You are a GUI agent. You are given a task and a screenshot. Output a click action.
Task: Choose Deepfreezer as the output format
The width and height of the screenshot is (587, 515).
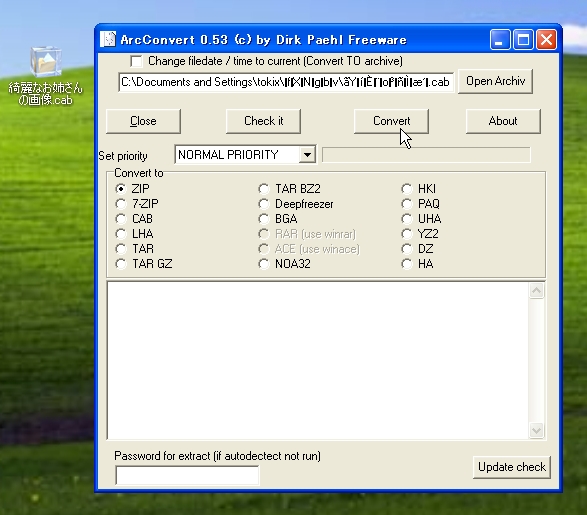(264, 204)
